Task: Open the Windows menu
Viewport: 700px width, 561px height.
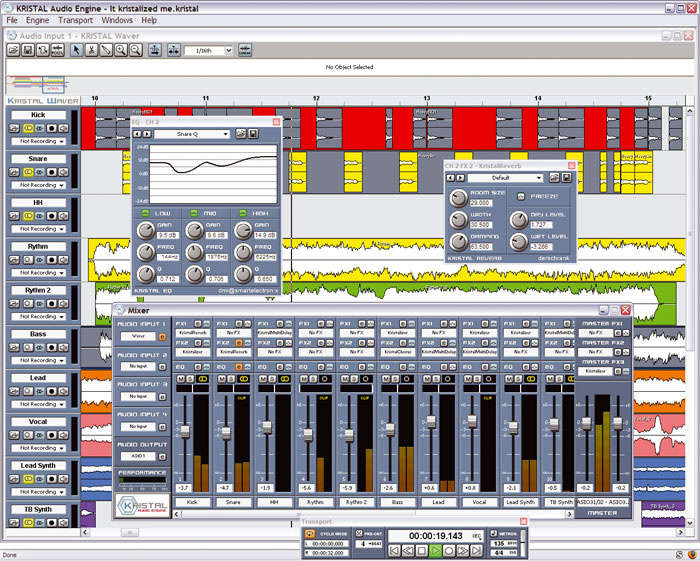Action: click(117, 20)
